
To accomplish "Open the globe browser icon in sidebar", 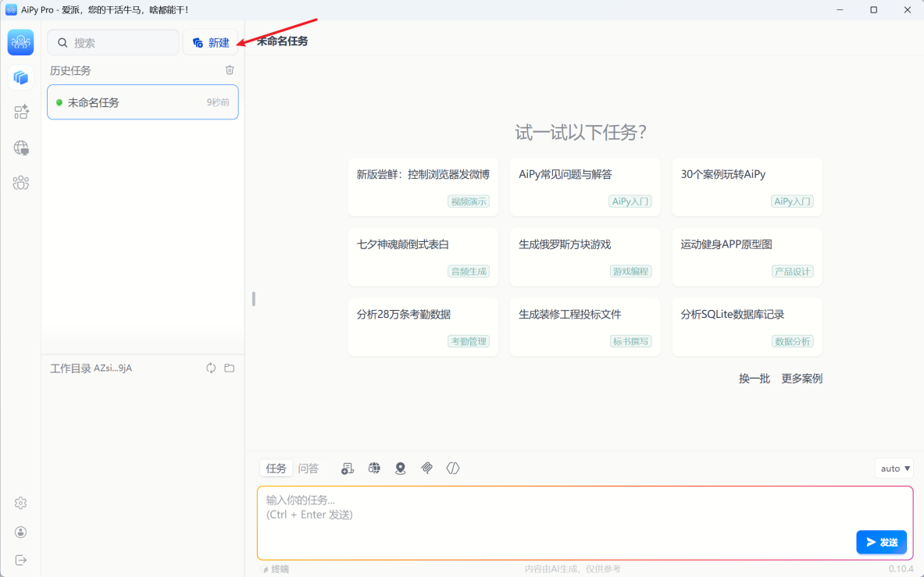I will click(21, 148).
